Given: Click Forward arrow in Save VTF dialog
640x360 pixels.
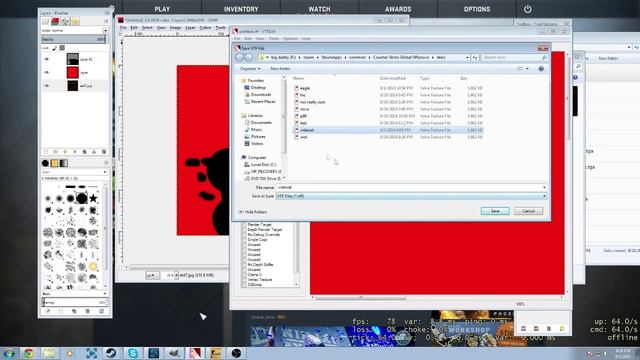Looking at the screenshot, I should (x=249, y=58).
